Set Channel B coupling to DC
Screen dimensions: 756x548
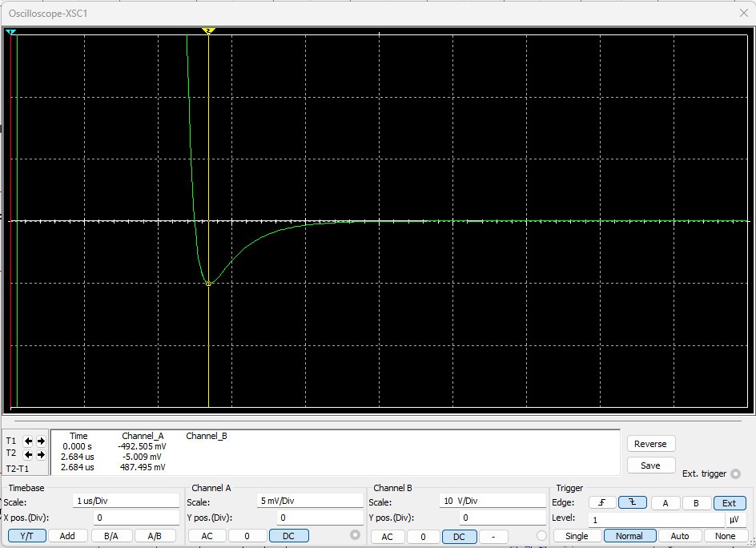(x=459, y=537)
